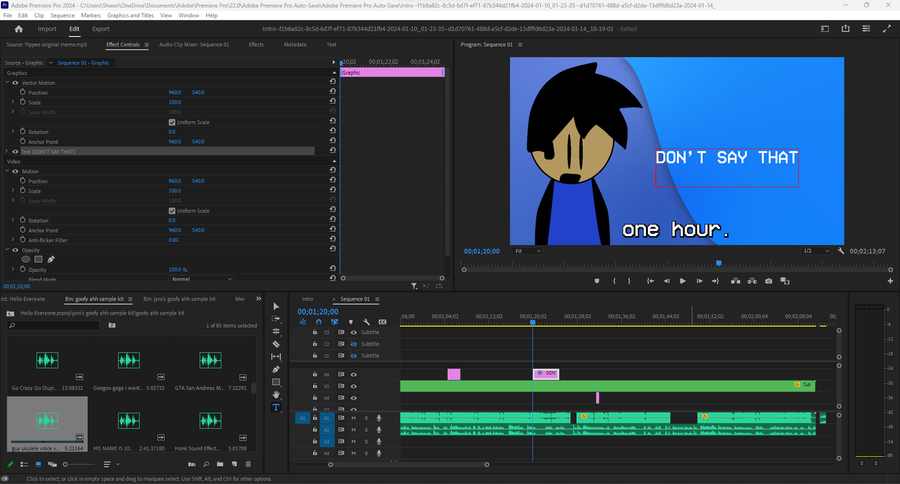Open the Blend Mode Normal dropdown
Screen dimensions: 900x484
tap(201, 279)
